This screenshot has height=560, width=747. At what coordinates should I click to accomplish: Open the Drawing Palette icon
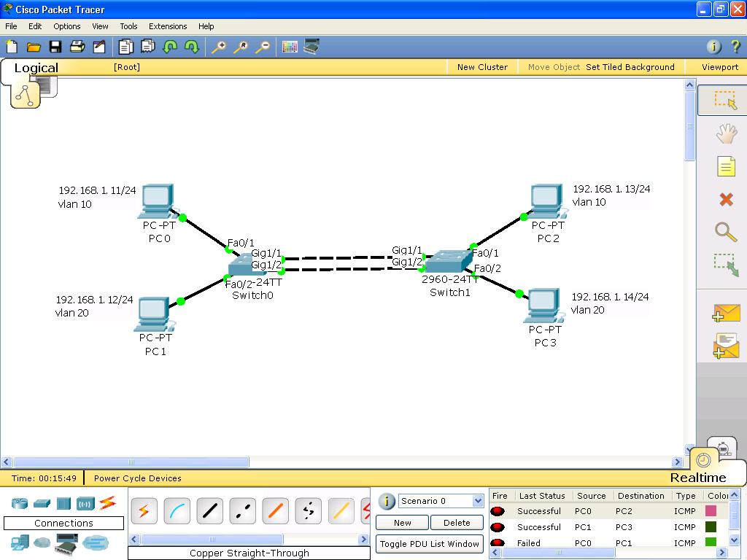click(289, 47)
